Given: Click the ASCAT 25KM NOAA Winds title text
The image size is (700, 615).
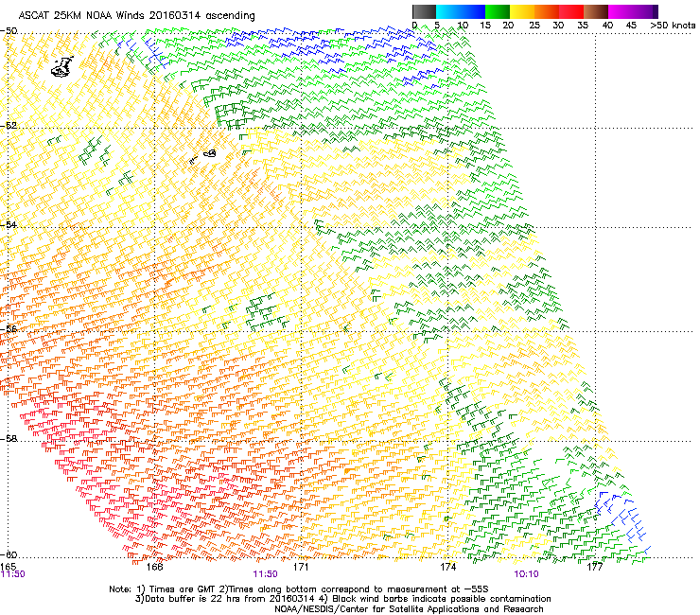Looking at the screenshot, I should point(136,16).
